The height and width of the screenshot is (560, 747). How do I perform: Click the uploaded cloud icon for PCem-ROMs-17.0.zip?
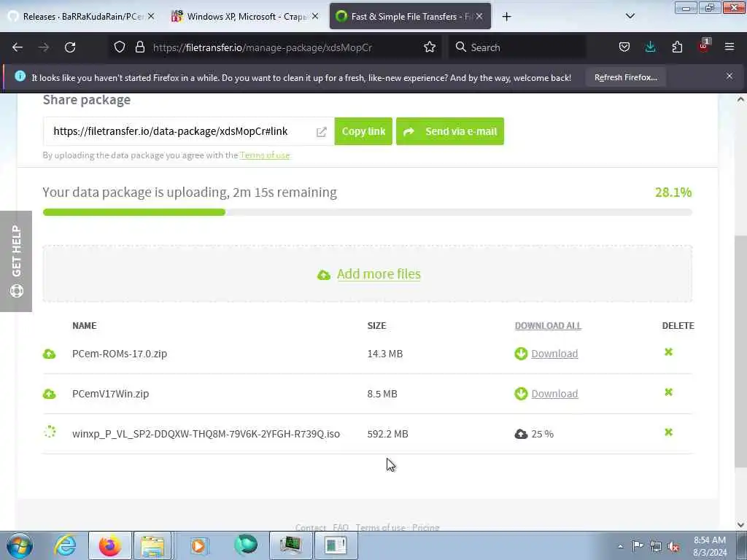pyautogui.click(x=49, y=354)
